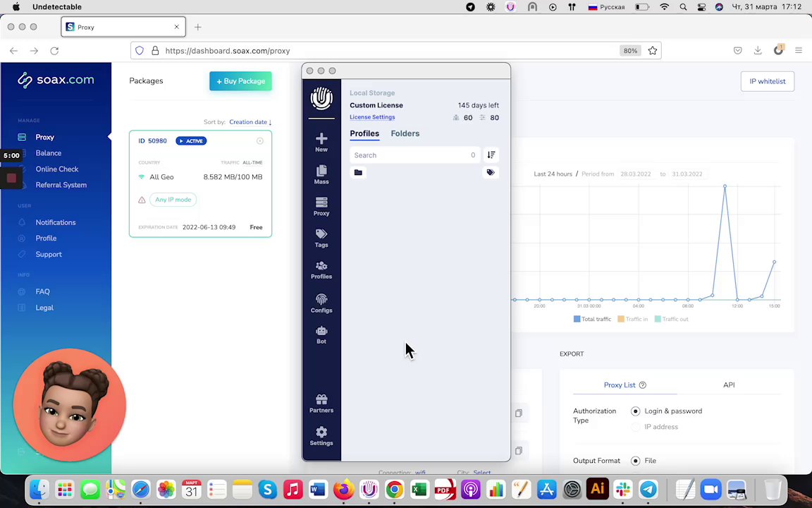Click the Undetectable logo icon
This screenshot has height=508, width=812.
point(321,99)
